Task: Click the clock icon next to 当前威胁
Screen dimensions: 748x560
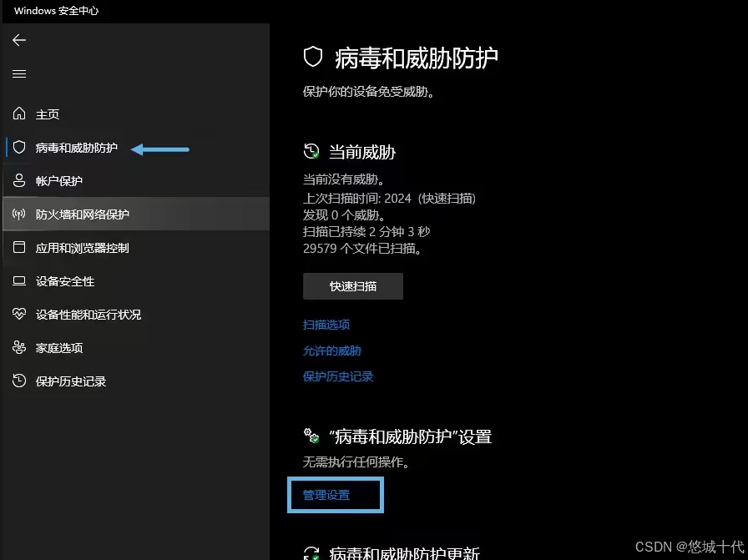Action: click(311, 151)
